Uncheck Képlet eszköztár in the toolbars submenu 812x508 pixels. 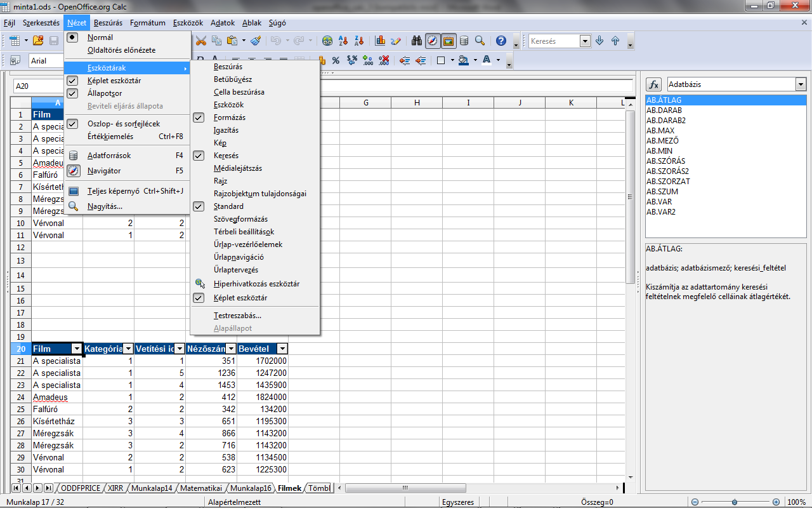(255, 298)
